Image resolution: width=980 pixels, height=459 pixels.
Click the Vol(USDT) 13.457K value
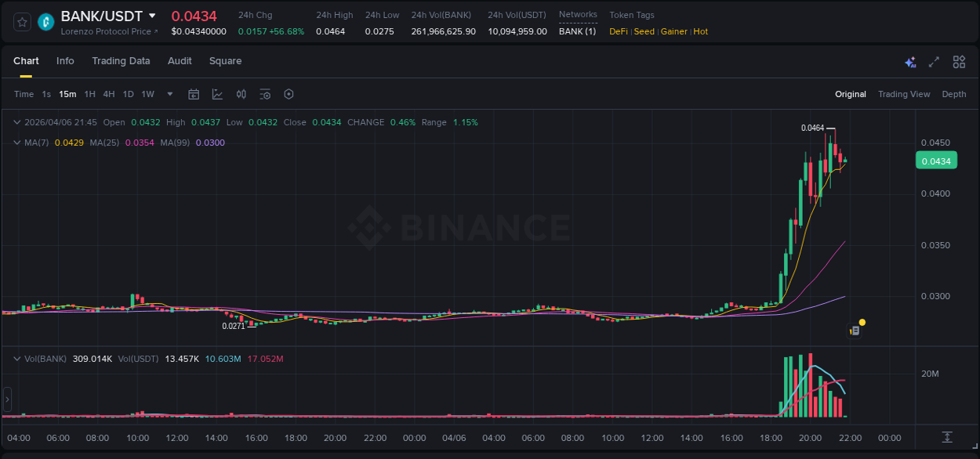(183, 359)
